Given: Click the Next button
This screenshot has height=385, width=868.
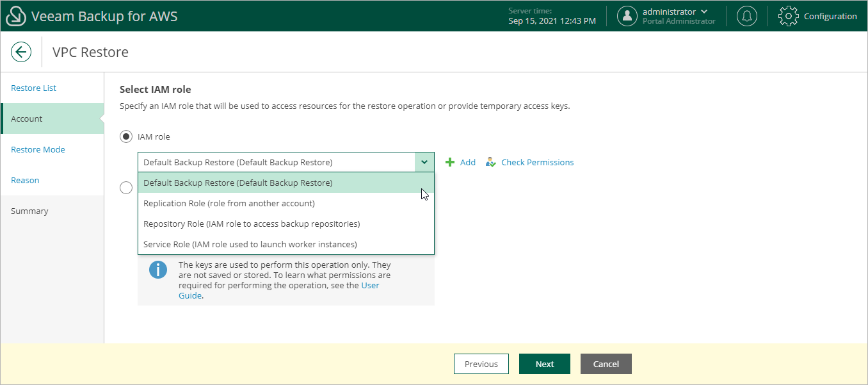Looking at the screenshot, I should click(544, 364).
